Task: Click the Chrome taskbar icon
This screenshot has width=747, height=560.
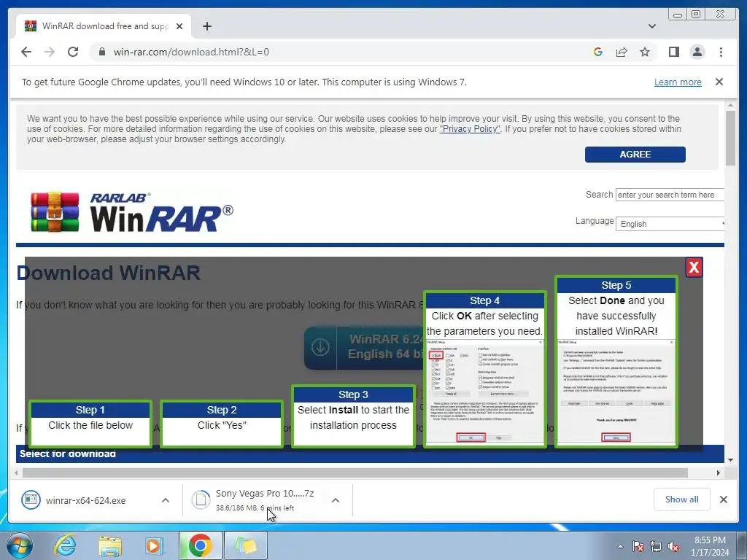Action: [x=200, y=545]
